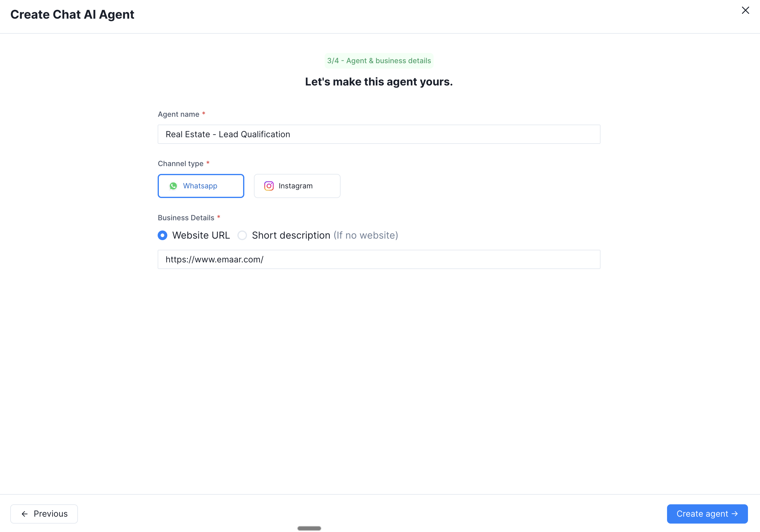Click the right arrow icon in Create agent
The image size is (760, 532).
735,513
